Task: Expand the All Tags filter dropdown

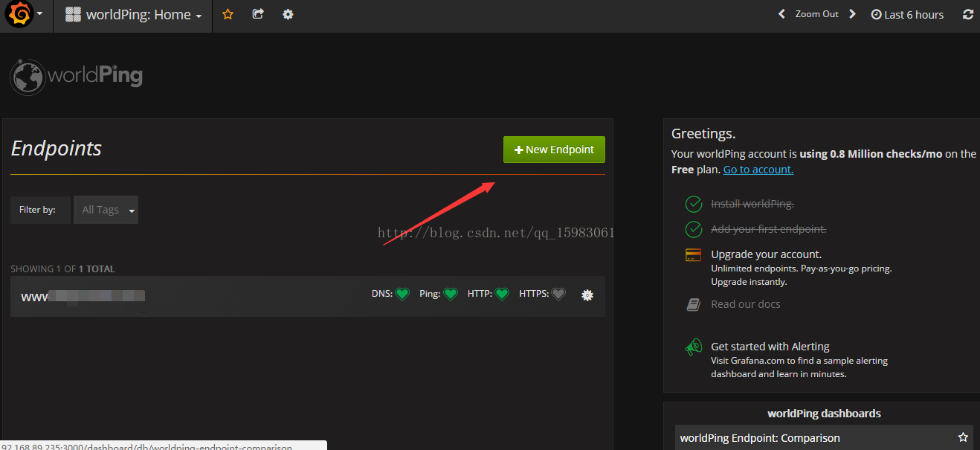Action: coord(106,210)
